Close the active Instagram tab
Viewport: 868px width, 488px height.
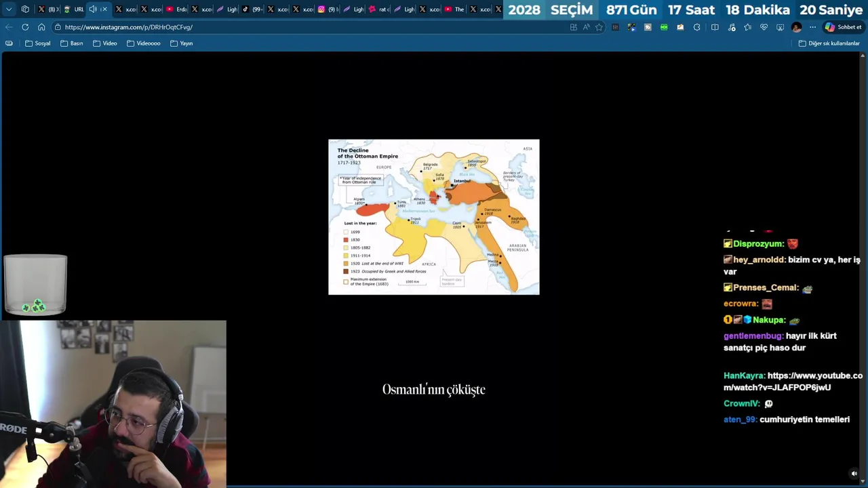click(x=104, y=9)
